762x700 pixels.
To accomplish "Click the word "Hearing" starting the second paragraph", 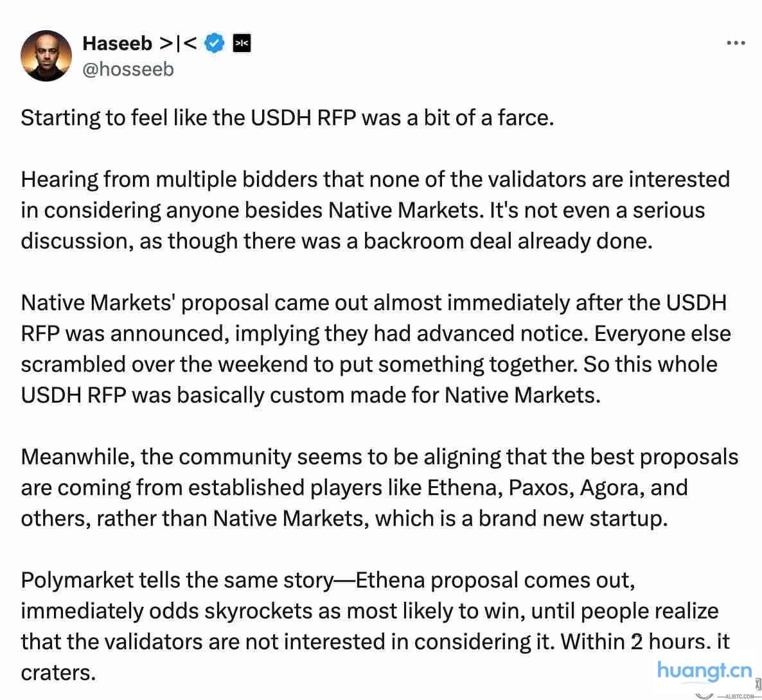I will click(59, 179).
